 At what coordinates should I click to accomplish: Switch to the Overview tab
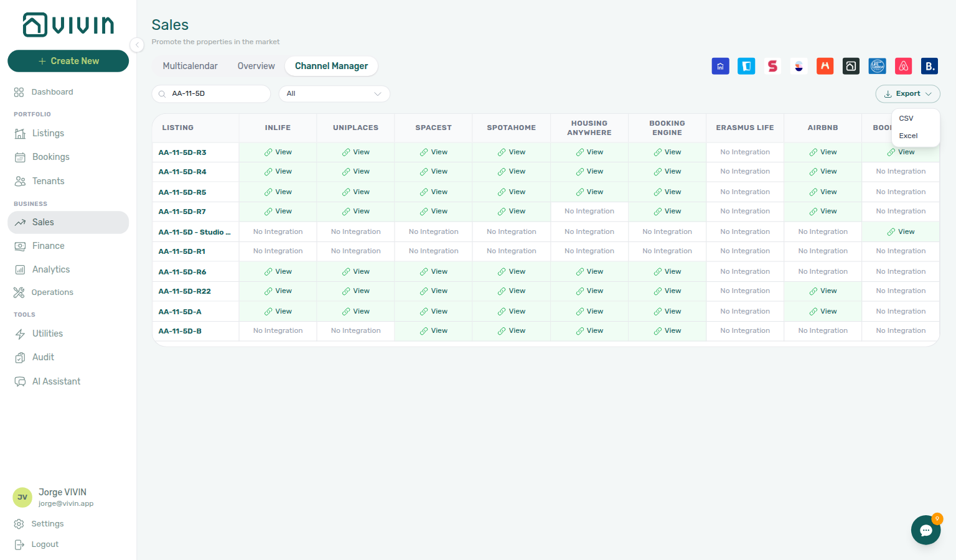click(x=256, y=66)
